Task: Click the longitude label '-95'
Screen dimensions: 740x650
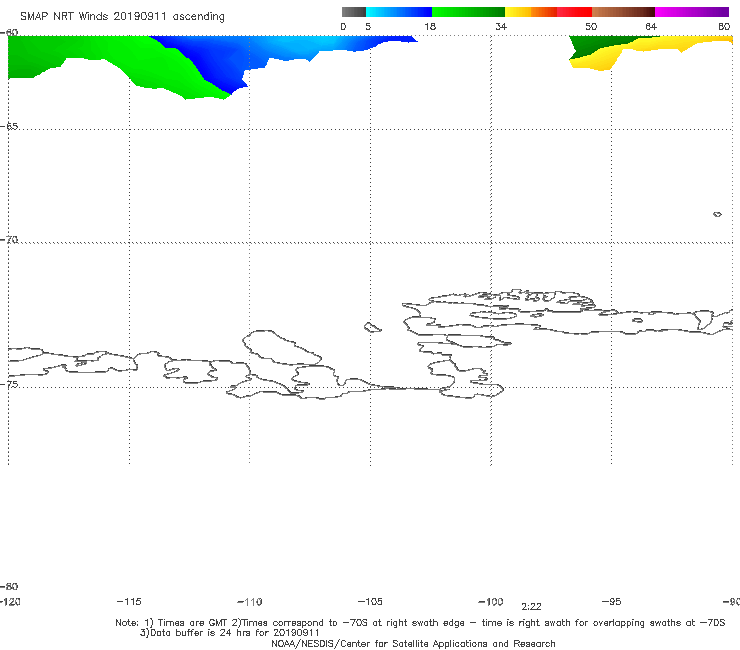Action: (612, 601)
